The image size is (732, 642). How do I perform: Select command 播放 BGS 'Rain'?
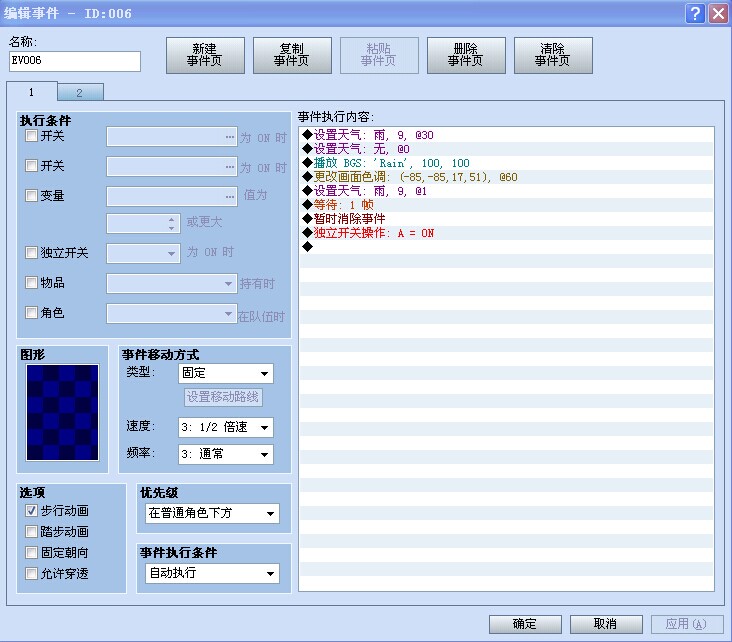point(507,163)
